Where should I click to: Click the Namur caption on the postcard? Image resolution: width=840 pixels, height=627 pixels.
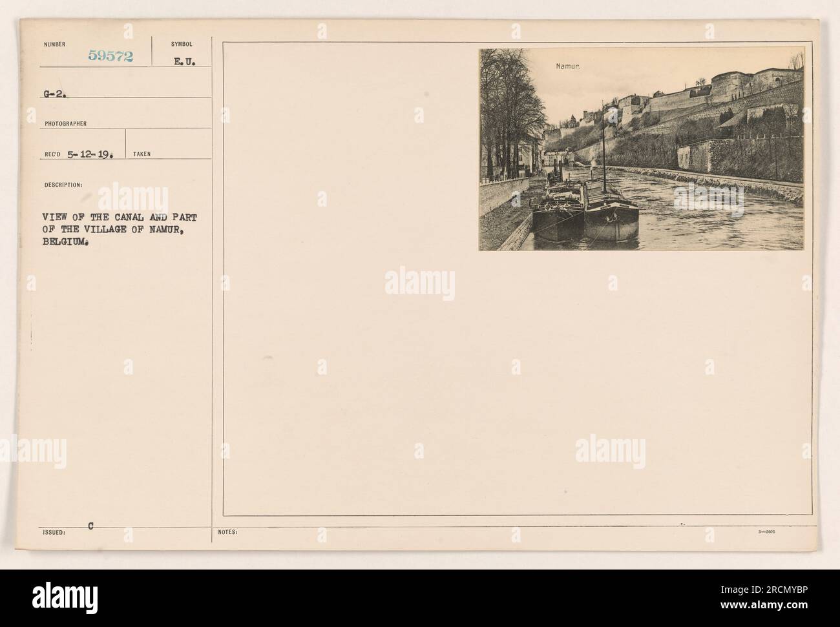pos(569,65)
